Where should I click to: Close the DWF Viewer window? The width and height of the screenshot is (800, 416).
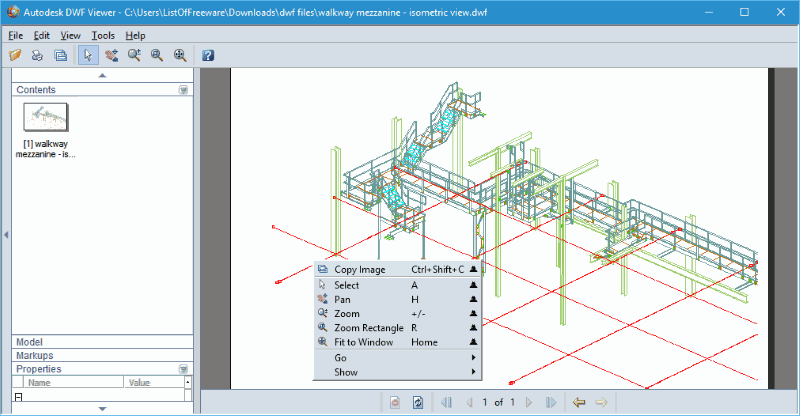point(781,12)
